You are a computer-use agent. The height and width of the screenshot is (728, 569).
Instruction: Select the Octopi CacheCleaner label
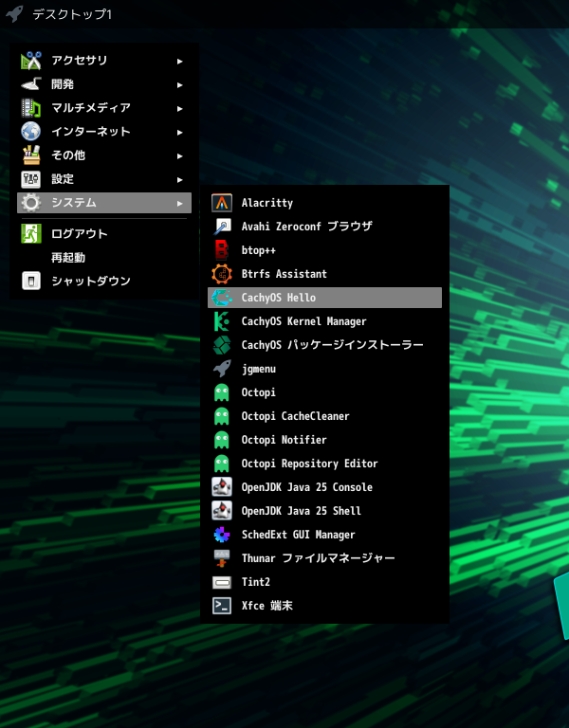[296, 416]
